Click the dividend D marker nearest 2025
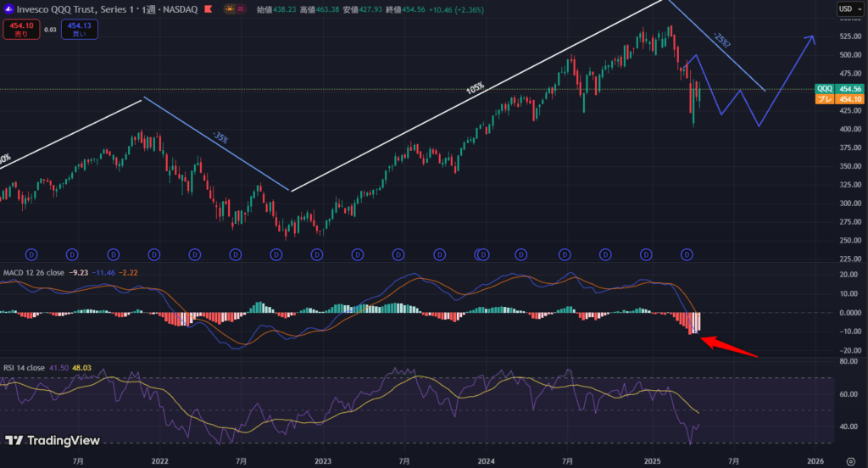This screenshot has height=468, width=868. (646, 254)
